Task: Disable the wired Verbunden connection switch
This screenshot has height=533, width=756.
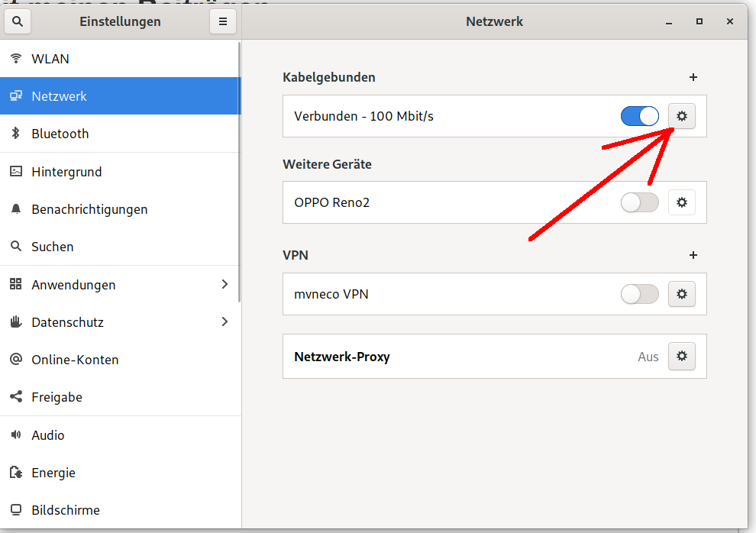Action: point(639,116)
